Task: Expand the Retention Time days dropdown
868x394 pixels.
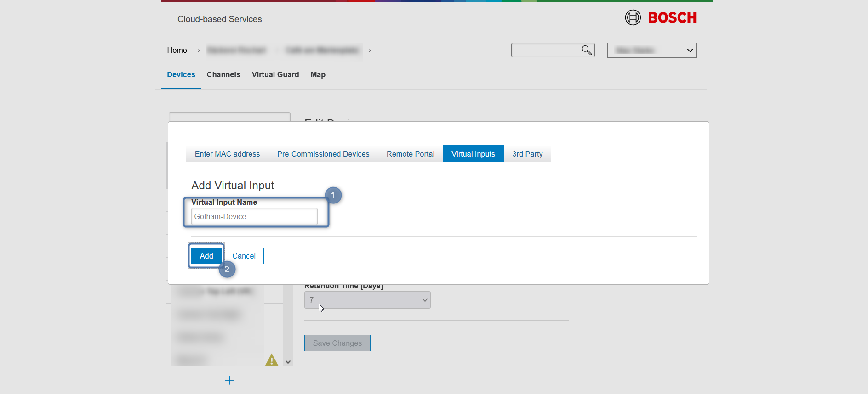Action: [367, 300]
